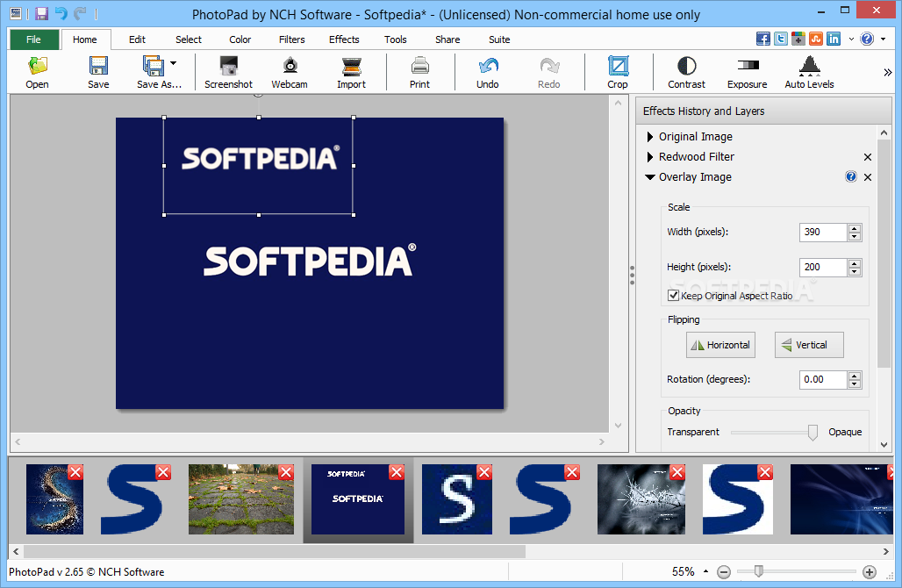Screen dimensions: 902x588
Task: Share via LinkedIn icon
Action: [x=834, y=39]
